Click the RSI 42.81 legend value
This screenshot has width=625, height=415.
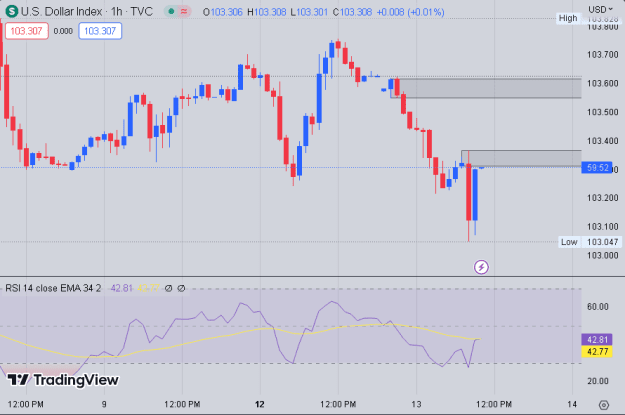(x=121, y=288)
